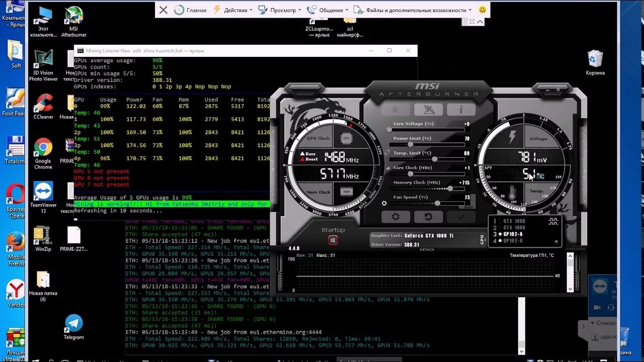This screenshot has height=362, width=644.
Task: Open the Просмотр dropdown menu
Action: coord(279,10)
